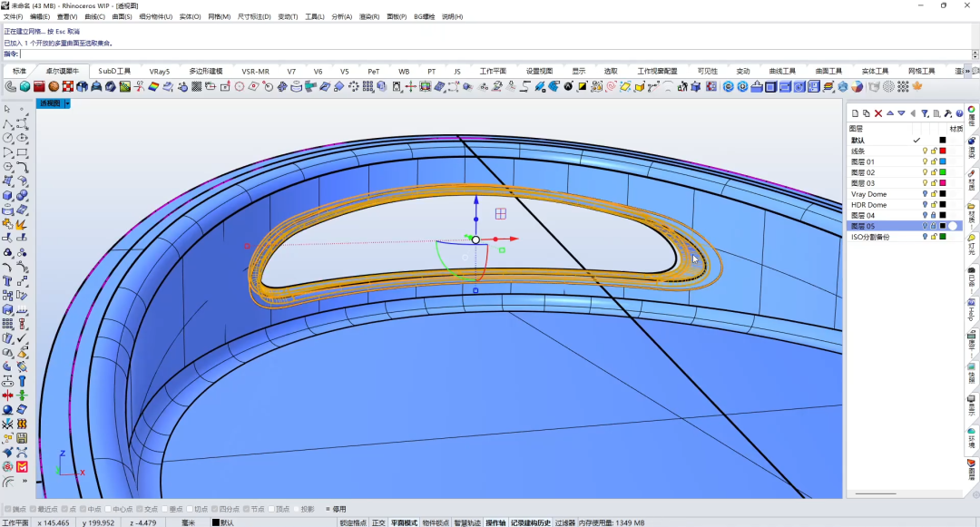The image size is (980, 527).
Task: Click the rainbow gradient surface icon in toolbar
Action: tap(153, 87)
